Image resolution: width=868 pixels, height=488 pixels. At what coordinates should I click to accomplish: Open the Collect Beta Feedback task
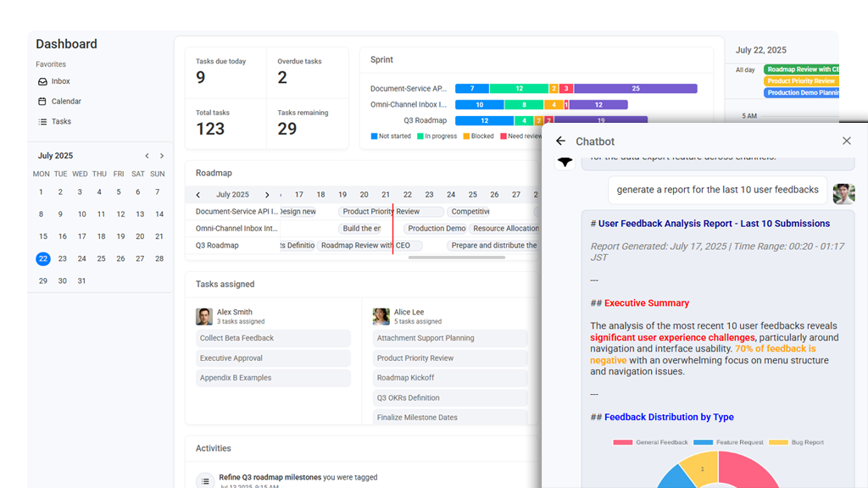tap(273, 338)
